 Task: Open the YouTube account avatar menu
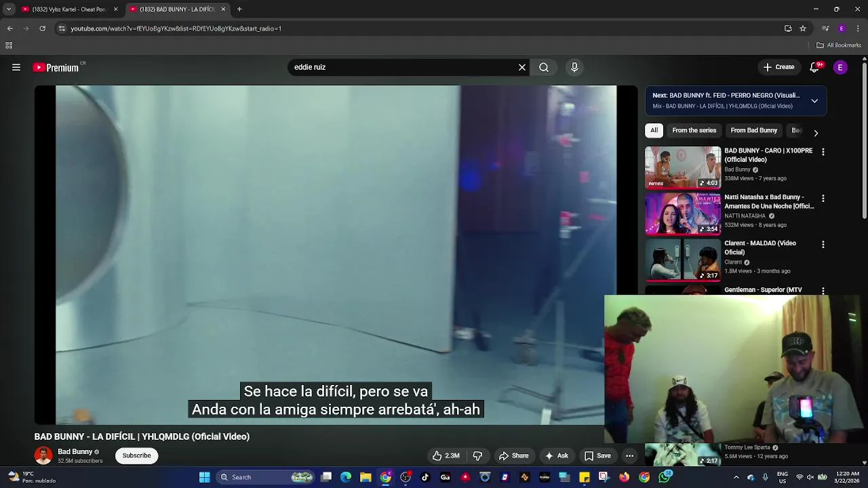(x=840, y=67)
